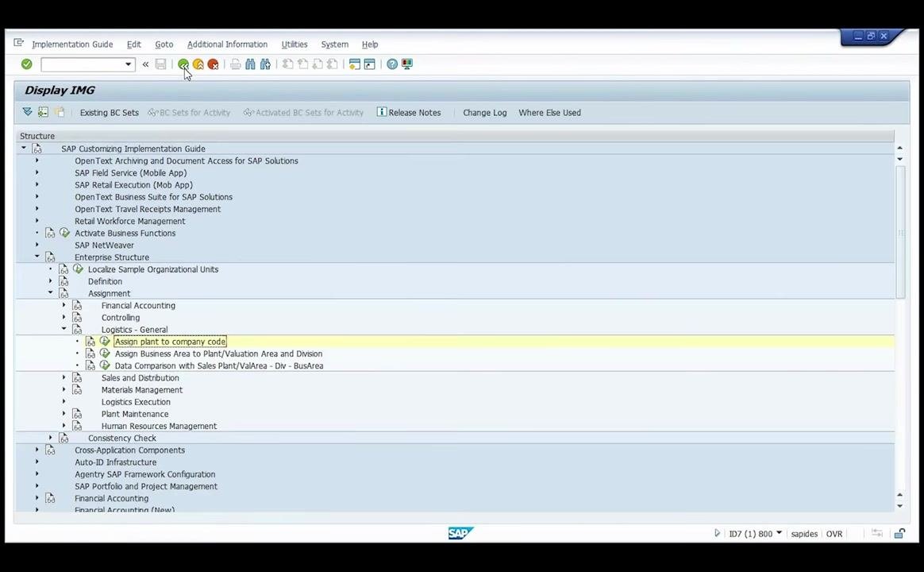Click the green Back arrow icon

pyautogui.click(x=183, y=64)
